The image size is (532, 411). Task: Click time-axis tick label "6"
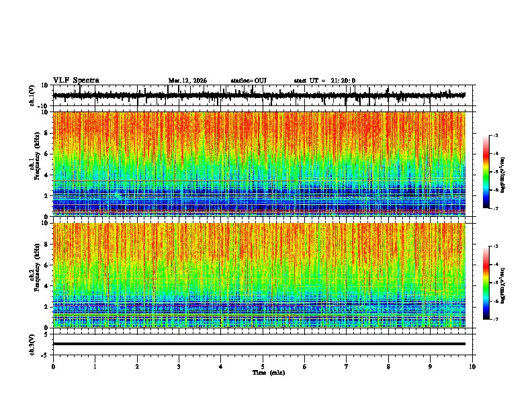click(x=304, y=367)
